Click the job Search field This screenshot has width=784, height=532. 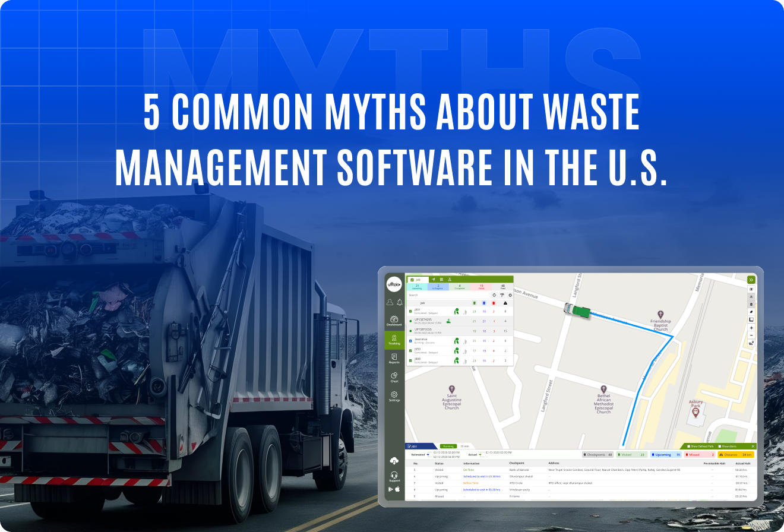click(448, 295)
